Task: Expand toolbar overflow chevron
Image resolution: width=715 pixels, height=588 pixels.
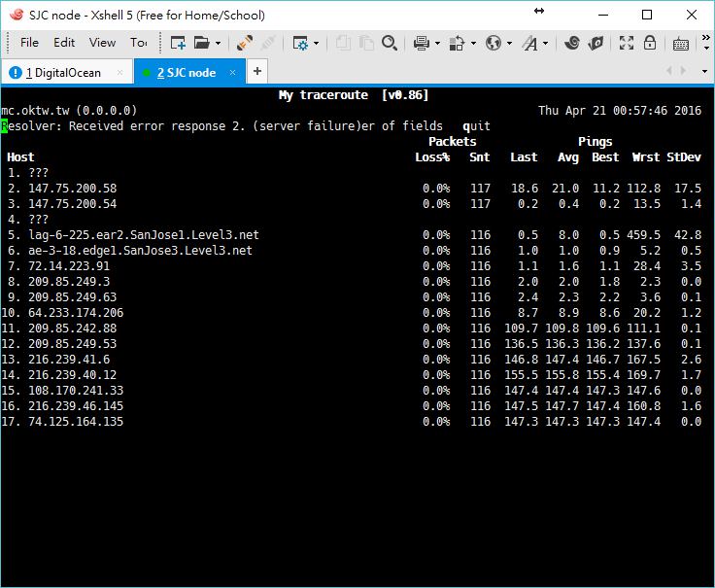Action: click(706, 42)
